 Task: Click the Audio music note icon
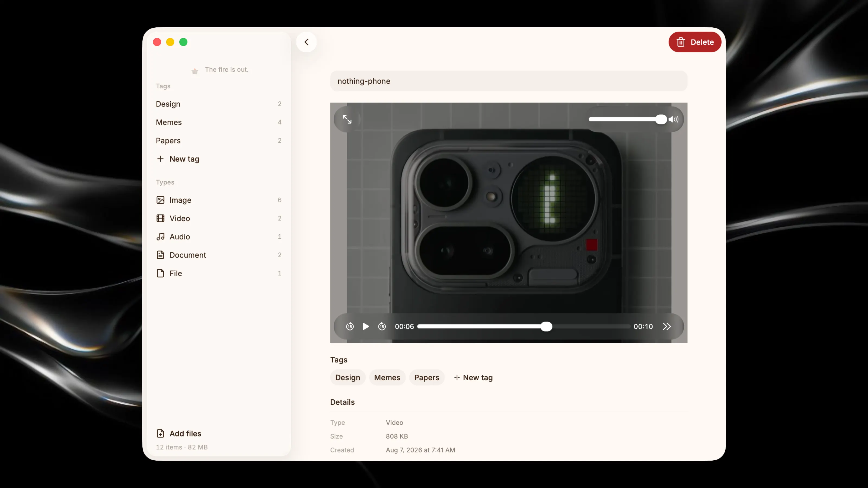(160, 237)
